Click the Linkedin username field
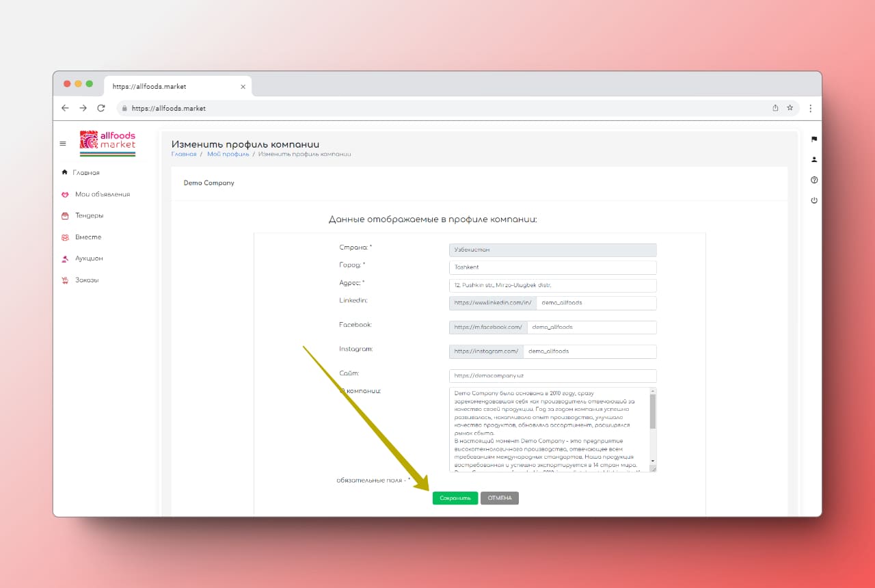 pos(597,303)
